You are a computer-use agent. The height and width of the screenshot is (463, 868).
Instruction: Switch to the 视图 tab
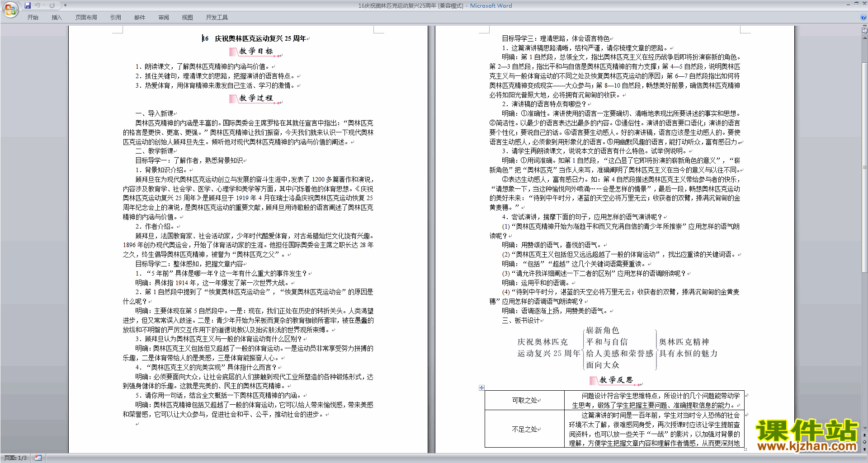[187, 17]
